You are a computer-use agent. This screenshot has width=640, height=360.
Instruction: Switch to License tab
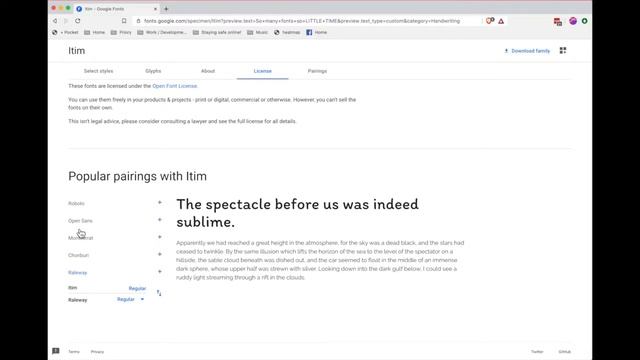pyautogui.click(x=262, y=71)
